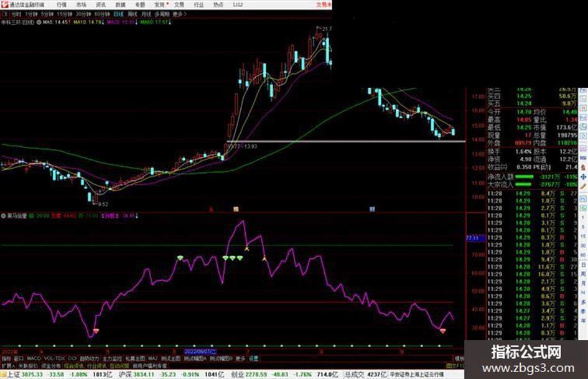This screenshot has height=379, width=588.
Task: Switch sub-indicator to MACD
Action: pos(34,358)
